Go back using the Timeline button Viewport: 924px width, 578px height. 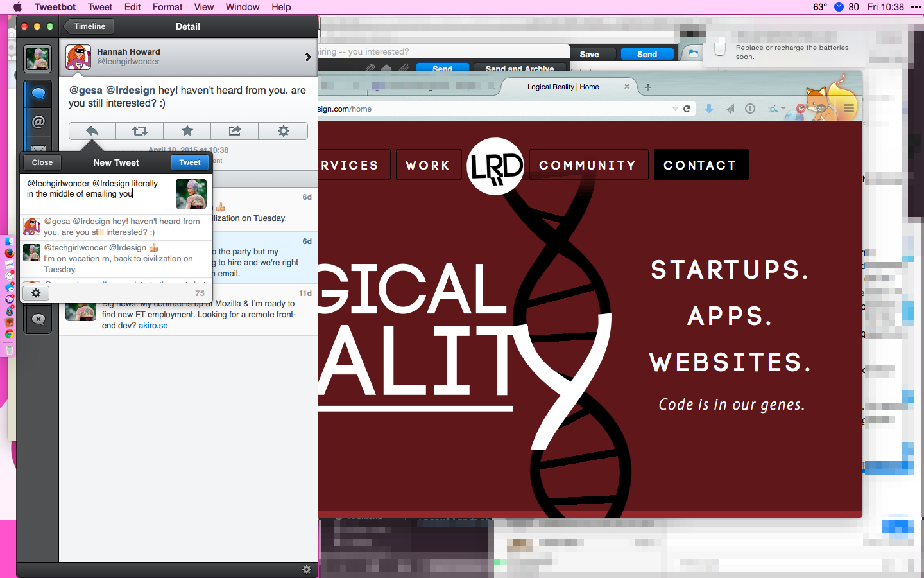[89, 26]
